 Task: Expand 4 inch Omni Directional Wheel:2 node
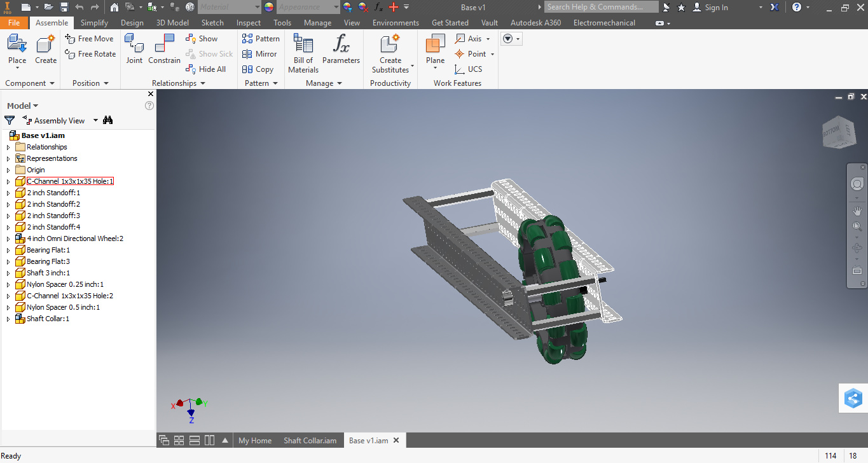coord(8,238)
